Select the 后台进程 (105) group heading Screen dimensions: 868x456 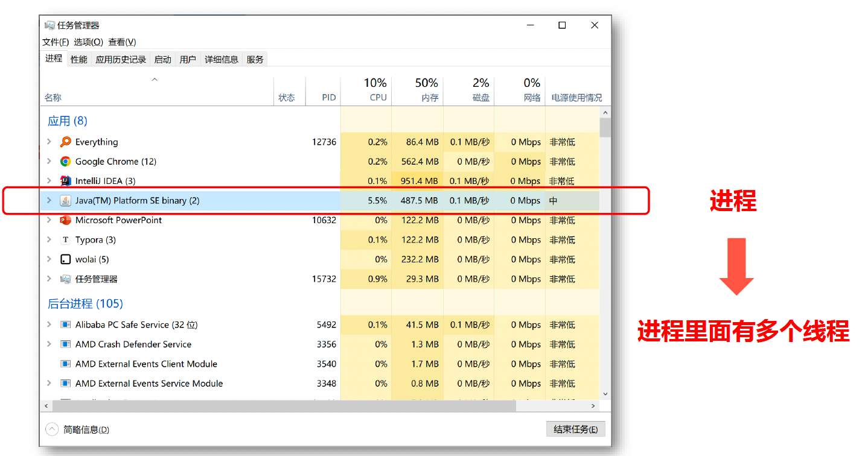[x=85, y=303]
